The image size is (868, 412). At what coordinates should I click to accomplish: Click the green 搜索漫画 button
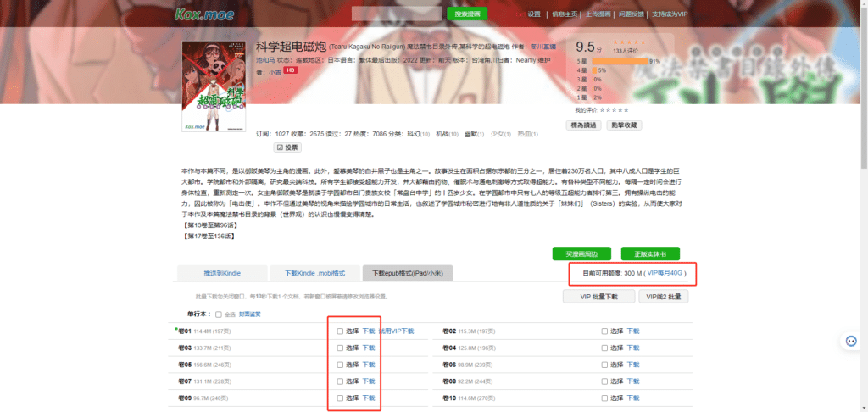pos(467,14)
